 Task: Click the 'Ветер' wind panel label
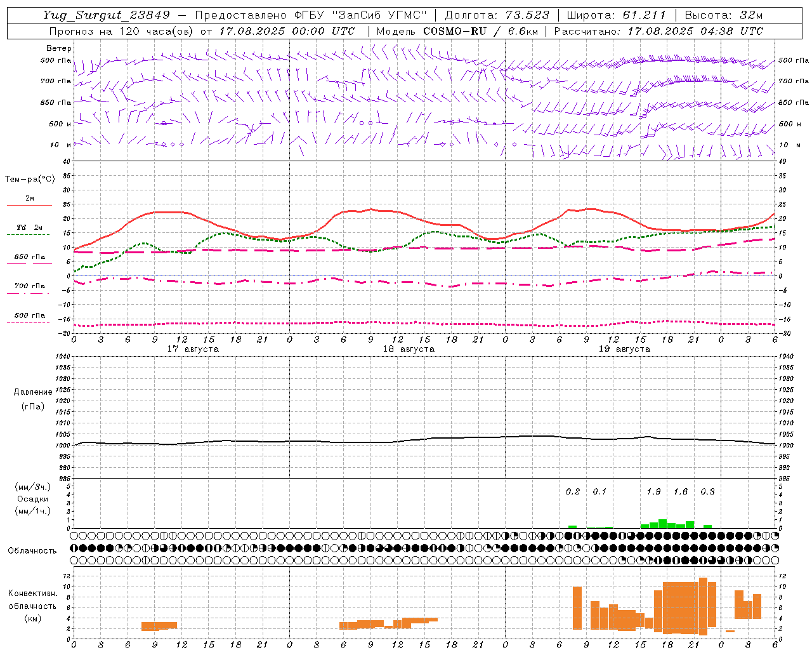point(59,48)
